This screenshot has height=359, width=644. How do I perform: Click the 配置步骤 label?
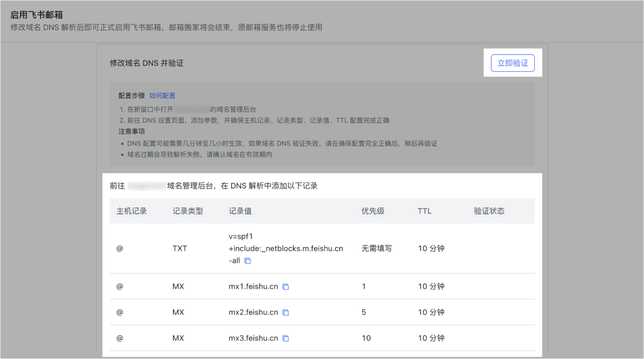[132, 96]
